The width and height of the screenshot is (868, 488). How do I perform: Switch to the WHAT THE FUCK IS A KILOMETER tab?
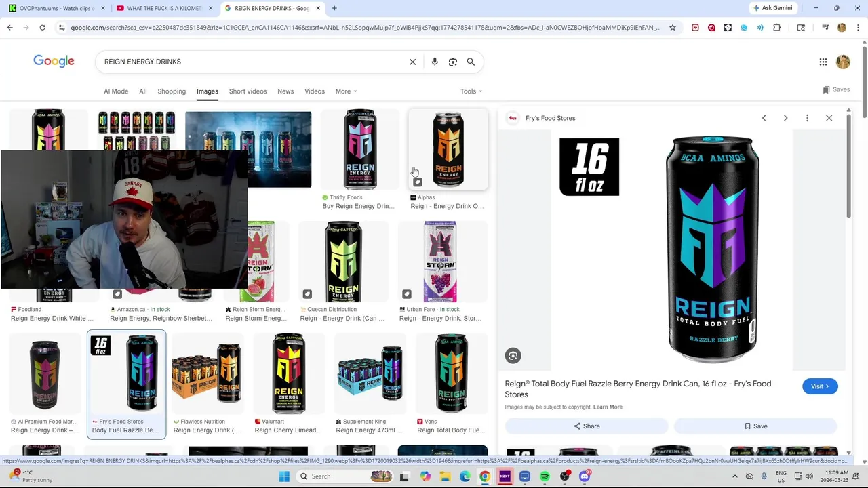tap(165, 8)
